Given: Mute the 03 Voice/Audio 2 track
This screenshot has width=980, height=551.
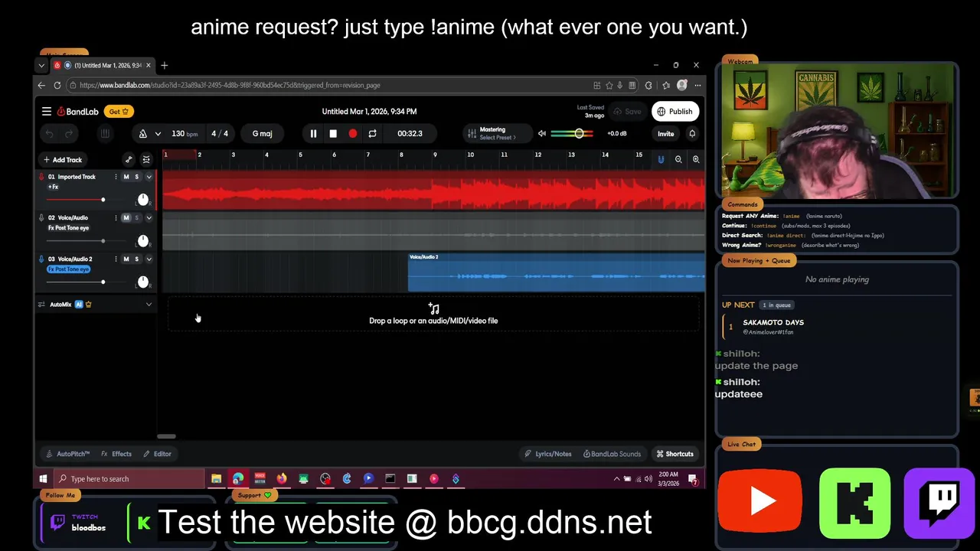Looking at the screenshot, I should [x=126, y=259].
